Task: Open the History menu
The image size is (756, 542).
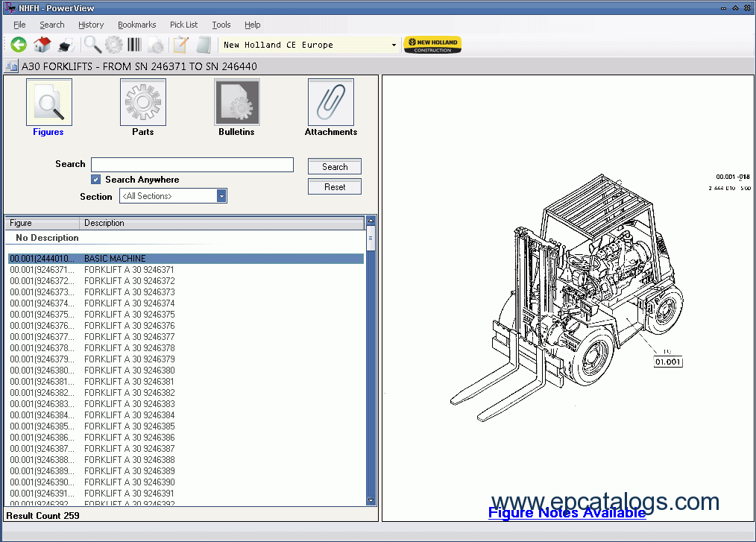Action: click(91, 25)
